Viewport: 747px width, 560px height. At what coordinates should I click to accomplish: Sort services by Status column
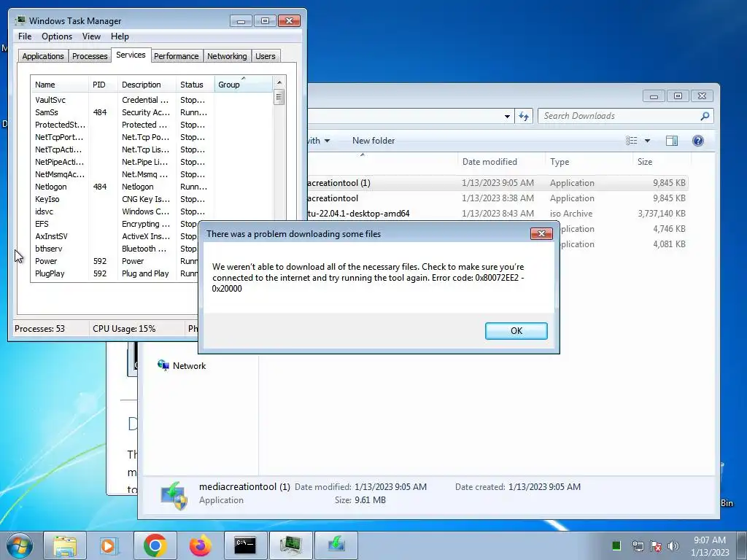pos(196,85)
